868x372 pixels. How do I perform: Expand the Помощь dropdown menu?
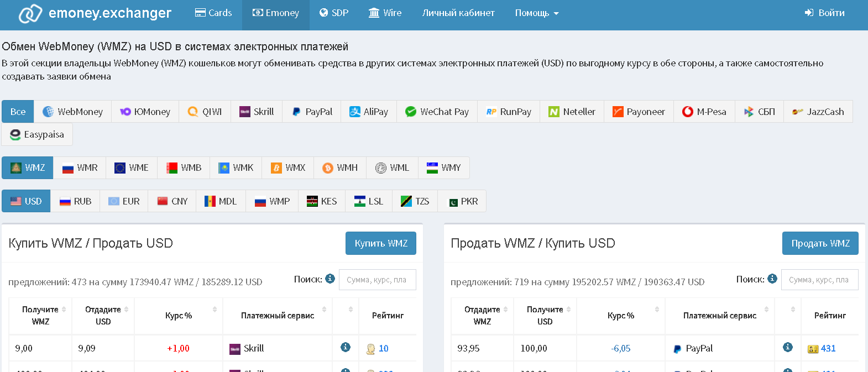pyautogui.click(x=536, y=13)
